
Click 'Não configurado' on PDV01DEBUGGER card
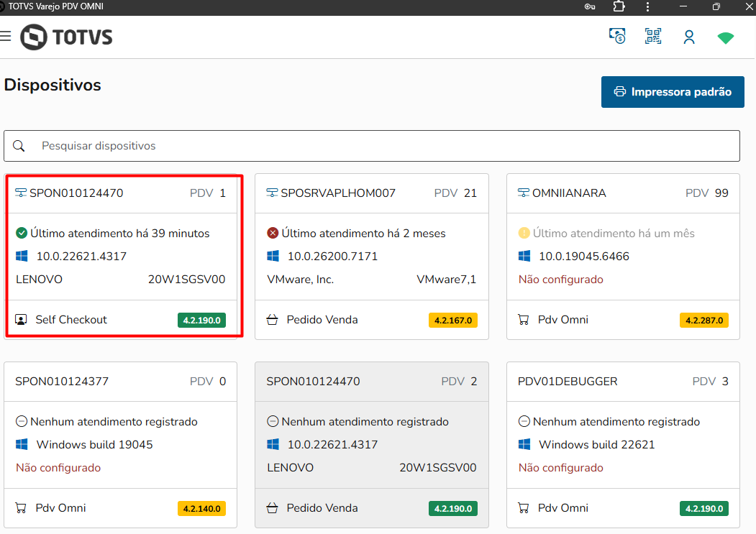click(561, 468)
